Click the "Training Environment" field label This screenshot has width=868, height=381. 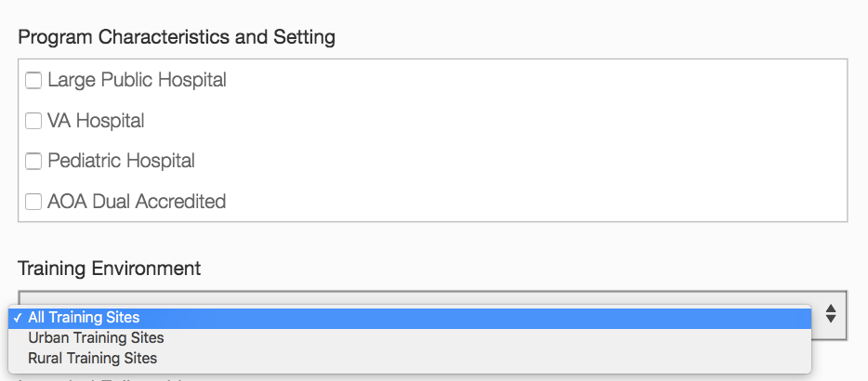109,269
